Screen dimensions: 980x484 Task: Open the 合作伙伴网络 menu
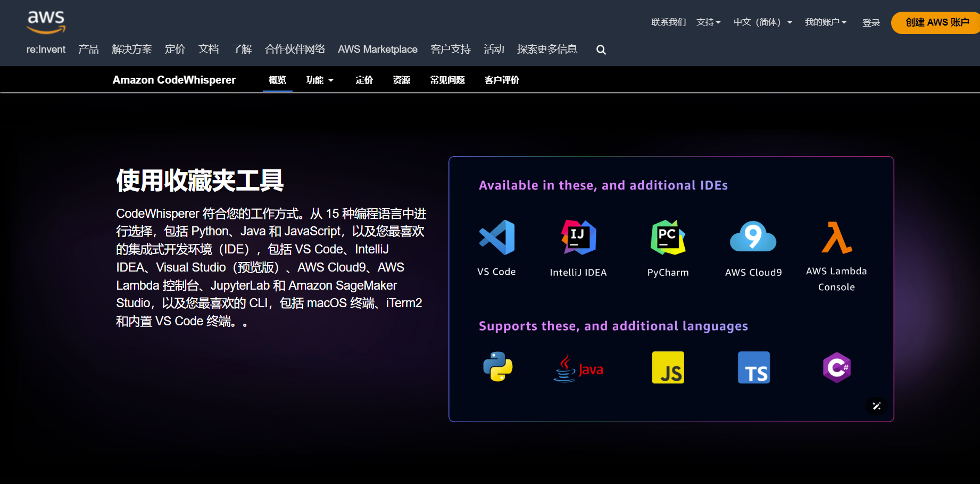(295, 50)
